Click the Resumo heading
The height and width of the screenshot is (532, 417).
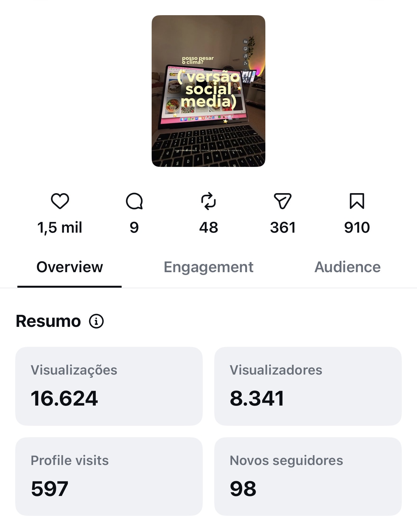point(48,321)
